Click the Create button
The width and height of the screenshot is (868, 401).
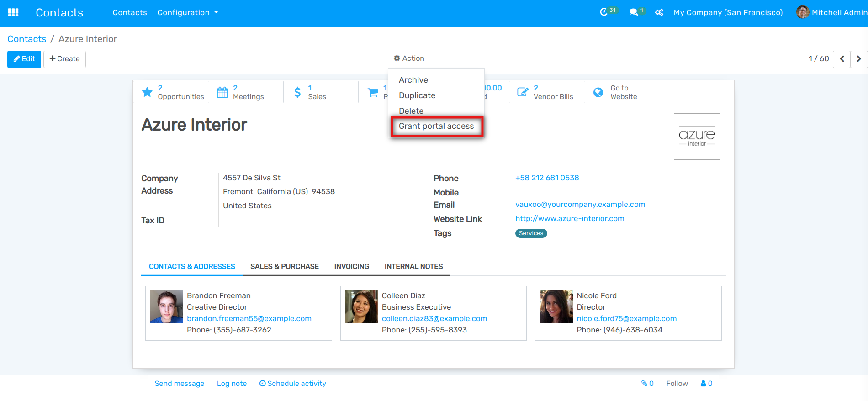point(64,59)
